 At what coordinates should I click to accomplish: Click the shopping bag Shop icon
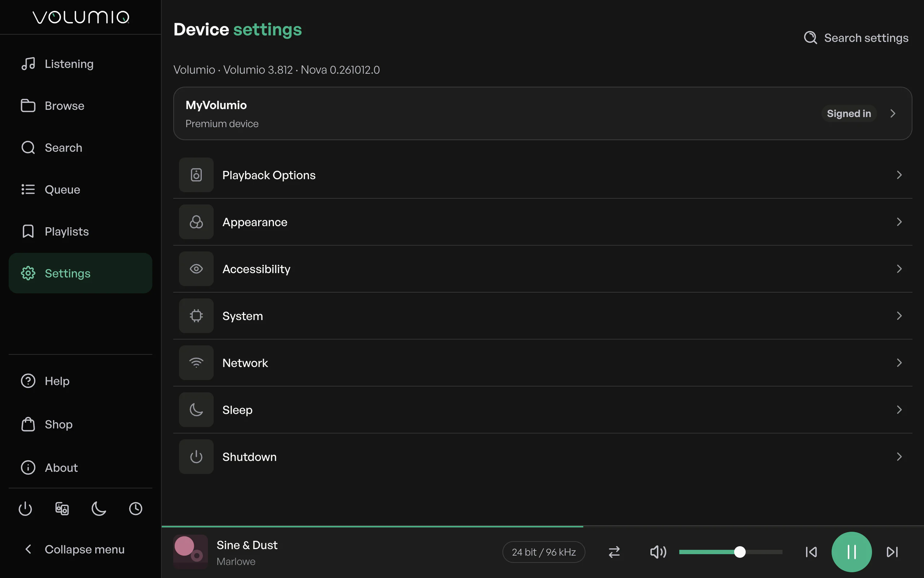point(28,424)
